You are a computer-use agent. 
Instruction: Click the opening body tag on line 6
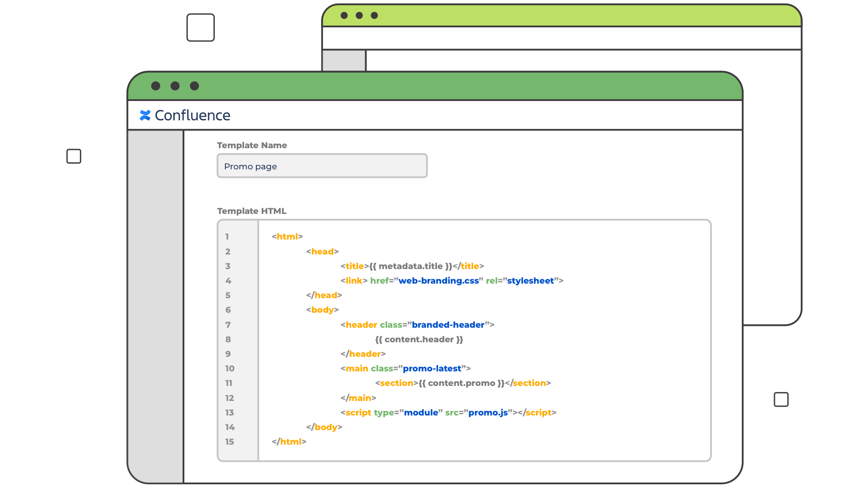tap(322, 310)
